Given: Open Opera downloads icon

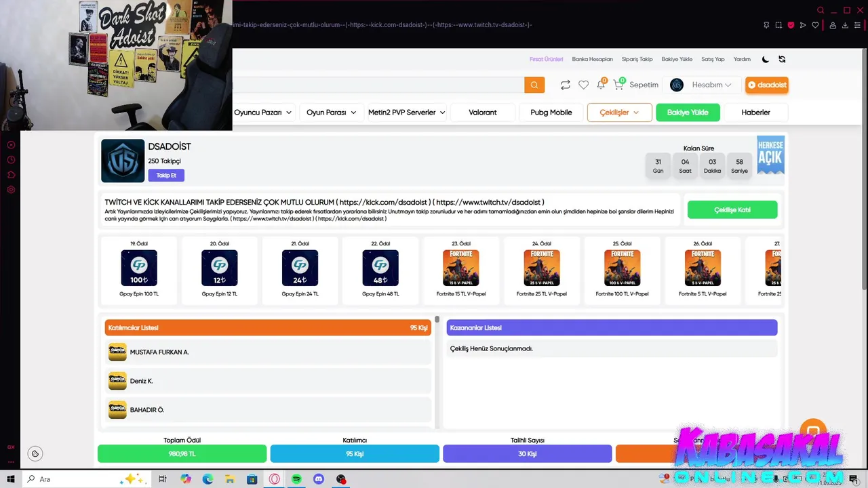Looking at the screenshot, I should [x=845, y=25].
